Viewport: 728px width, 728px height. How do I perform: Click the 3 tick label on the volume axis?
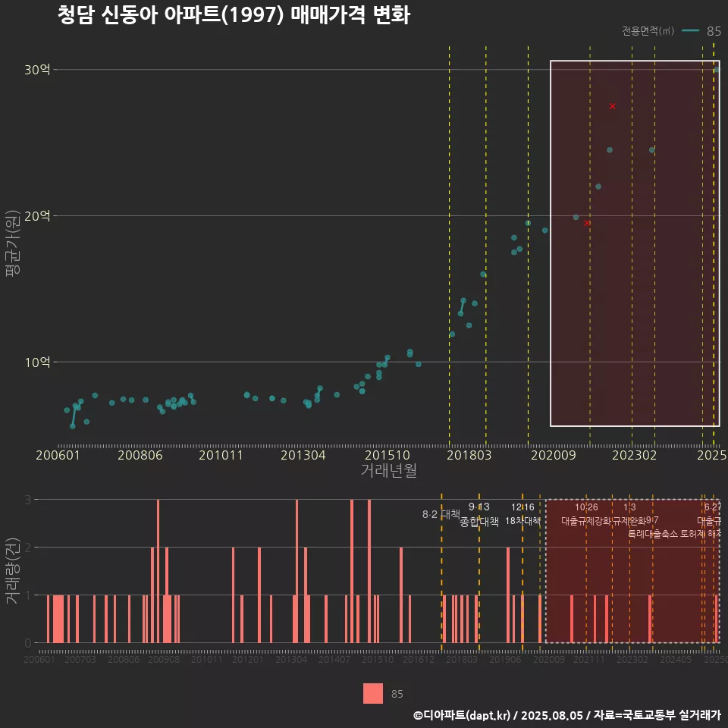click(x=28, y=500)
